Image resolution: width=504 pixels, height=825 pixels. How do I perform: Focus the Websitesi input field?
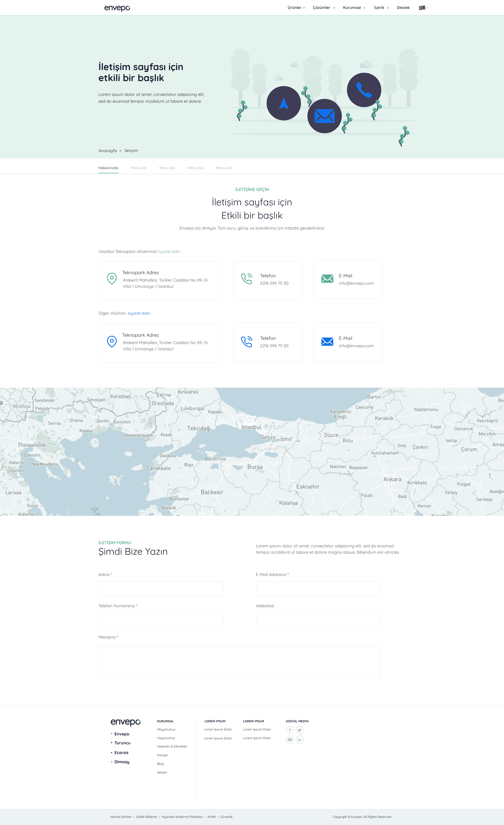point(318,620)
